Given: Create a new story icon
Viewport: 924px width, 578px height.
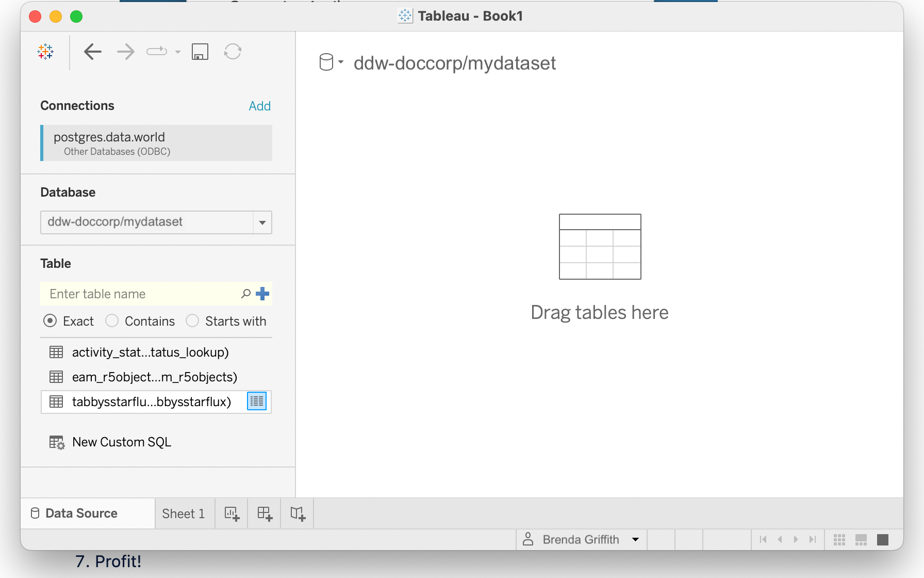Looking at the screenshot, I should point(298,513).
